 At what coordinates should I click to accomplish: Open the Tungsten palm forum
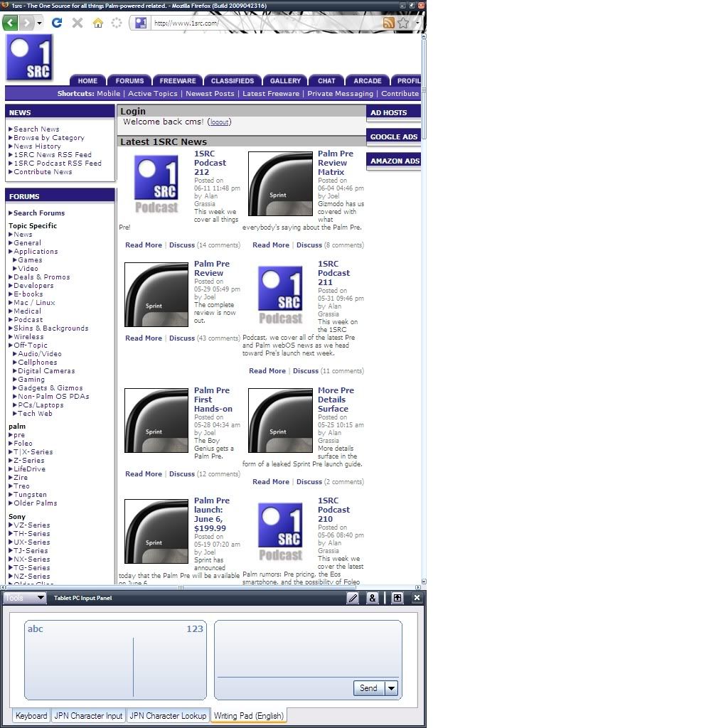[30, 495]
